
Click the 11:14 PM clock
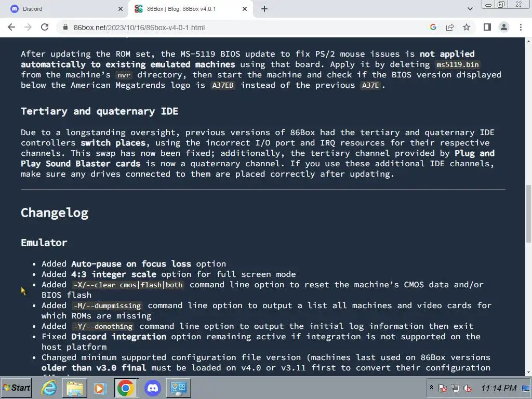click(x=498, y=388)
